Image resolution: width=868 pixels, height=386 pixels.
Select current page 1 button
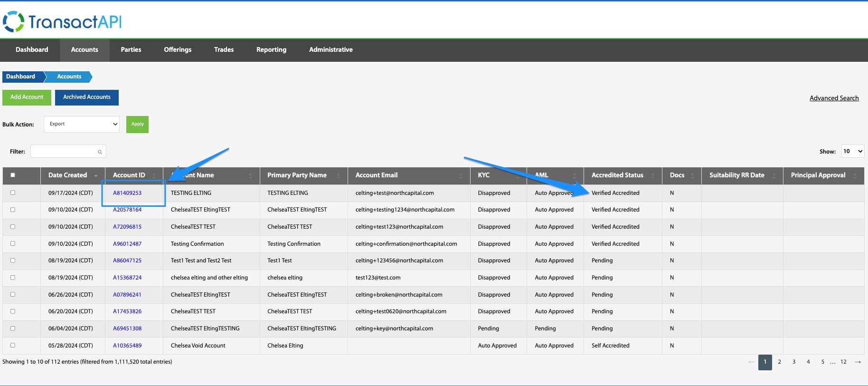click(x=765, y=362)
